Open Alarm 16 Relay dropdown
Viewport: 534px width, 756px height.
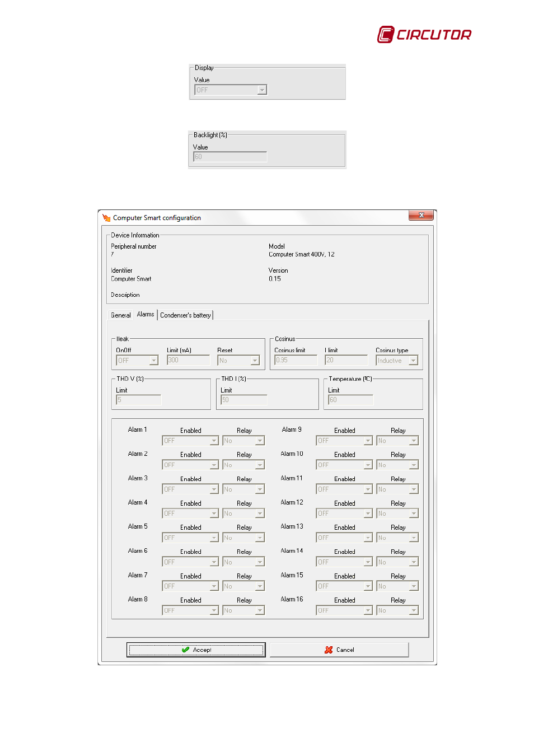click(x=397, y=610)
